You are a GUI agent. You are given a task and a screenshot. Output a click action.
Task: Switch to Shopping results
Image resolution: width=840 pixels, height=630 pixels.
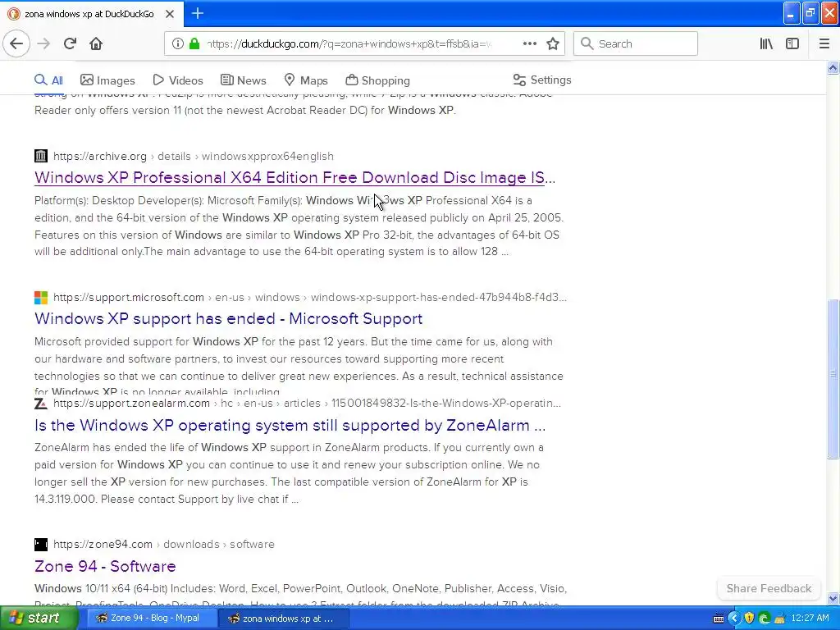click(377, 80)
